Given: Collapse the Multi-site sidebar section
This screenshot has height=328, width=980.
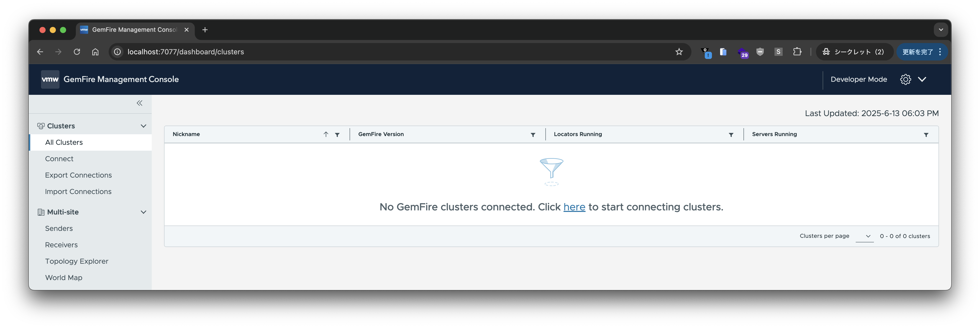Looking at the screenshot, I should pos(144,212).
